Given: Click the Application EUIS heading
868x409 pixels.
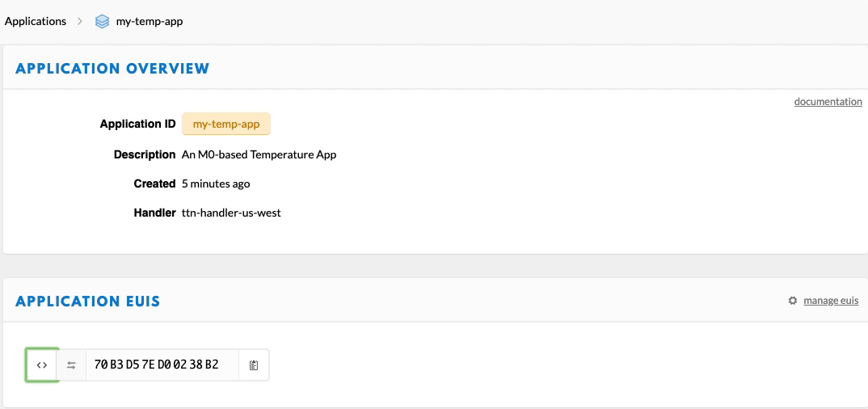Looking at the screenshot, I should click(88, 301).
